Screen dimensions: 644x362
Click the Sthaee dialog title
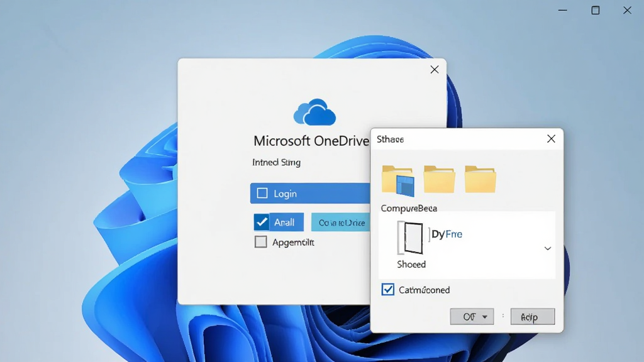[390, 139]
